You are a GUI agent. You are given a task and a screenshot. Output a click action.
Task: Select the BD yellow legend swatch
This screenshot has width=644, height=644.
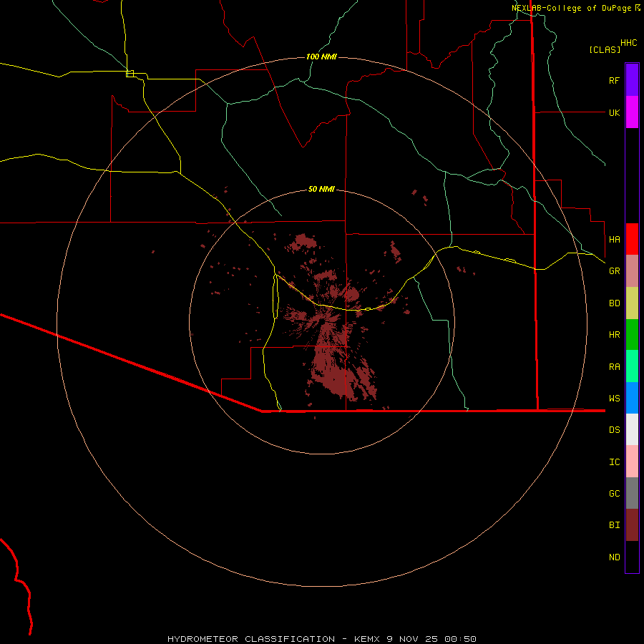tap(632, 303)
